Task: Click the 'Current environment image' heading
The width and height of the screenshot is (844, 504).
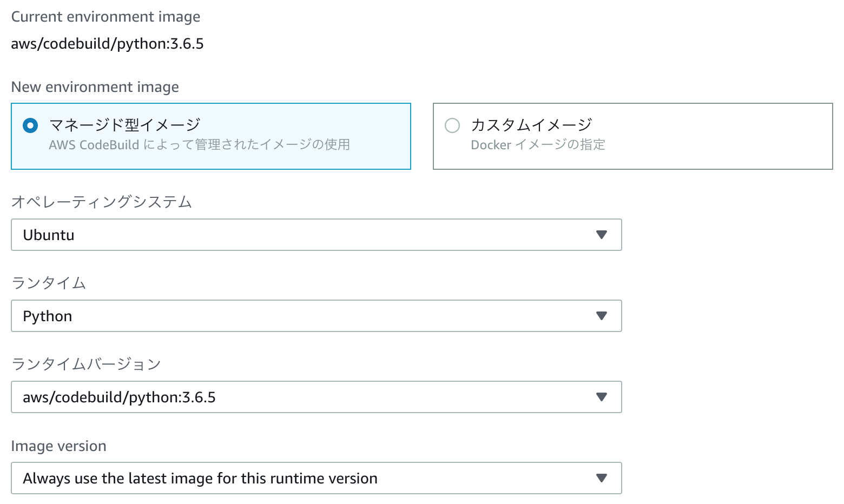Action: click(x=105, y=17)
